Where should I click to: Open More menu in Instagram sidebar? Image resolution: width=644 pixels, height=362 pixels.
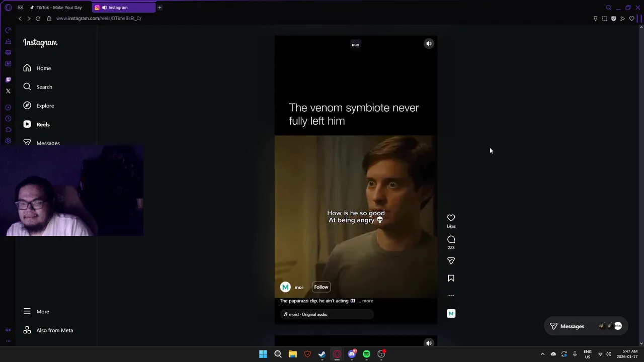click(x=36, y=312)
